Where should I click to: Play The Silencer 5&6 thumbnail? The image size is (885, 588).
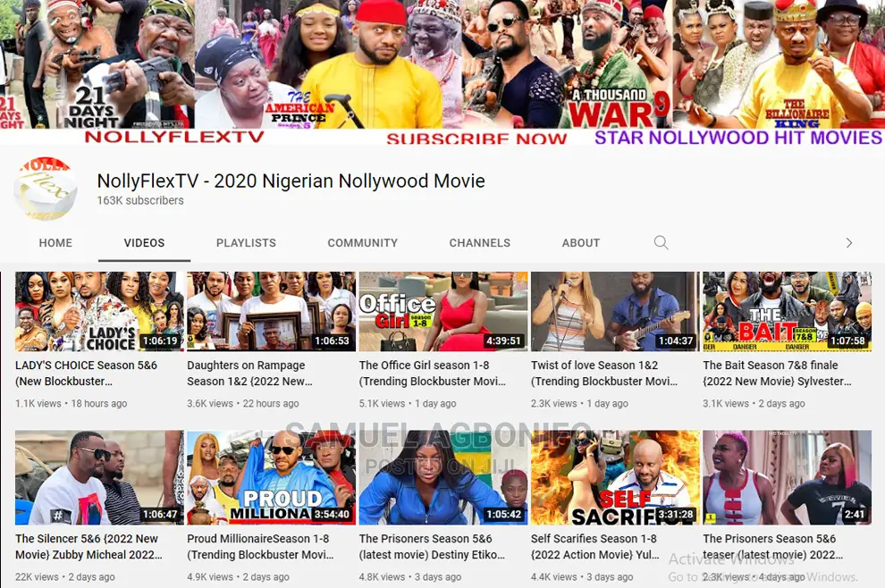99,477
